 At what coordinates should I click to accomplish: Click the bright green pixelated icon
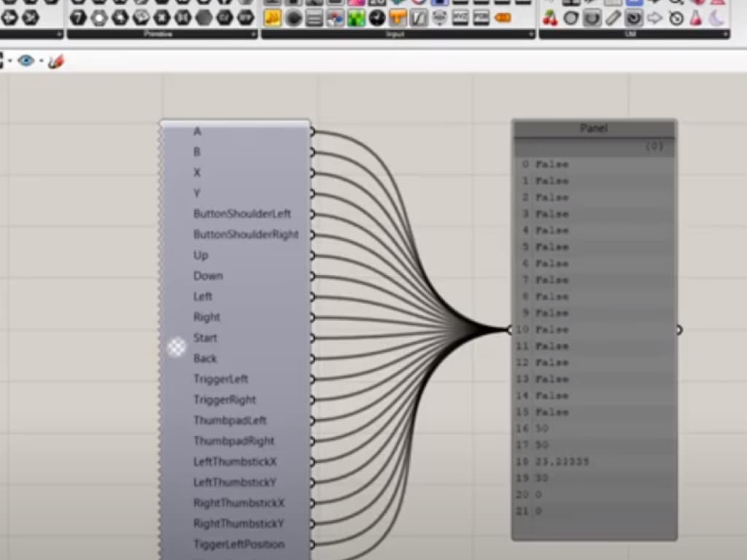[x=356, y=18]
